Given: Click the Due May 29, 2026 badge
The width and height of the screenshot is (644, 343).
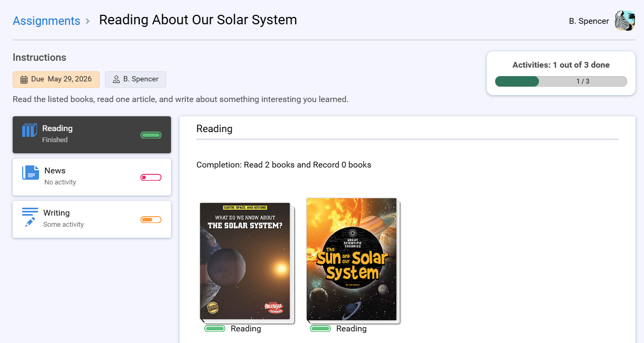Looking at the screenshot, I should 56,79.
